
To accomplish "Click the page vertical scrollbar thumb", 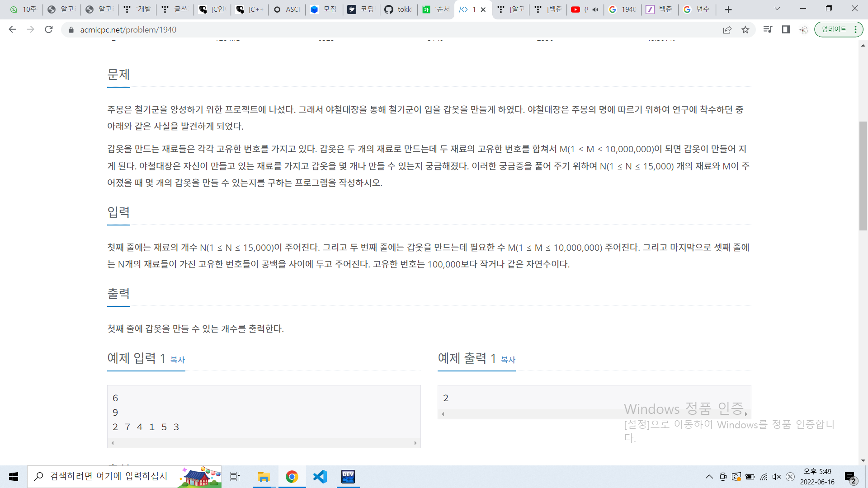I will [863, 176].
